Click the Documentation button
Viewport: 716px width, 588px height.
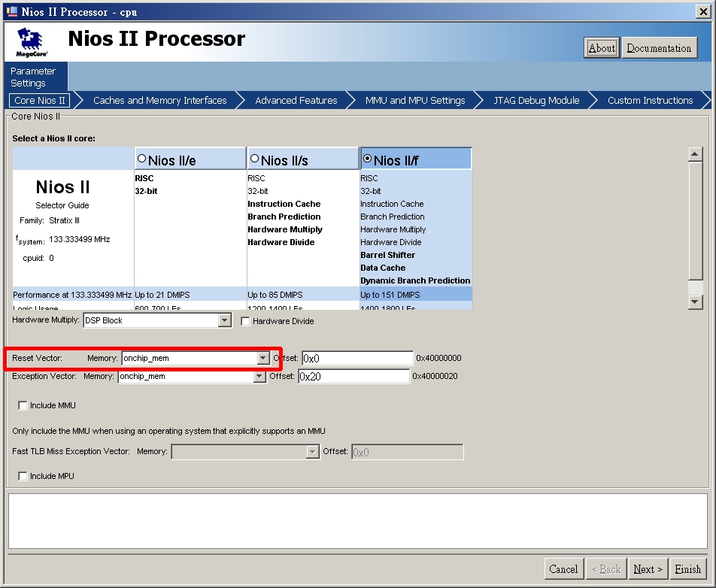click(659, 48)
